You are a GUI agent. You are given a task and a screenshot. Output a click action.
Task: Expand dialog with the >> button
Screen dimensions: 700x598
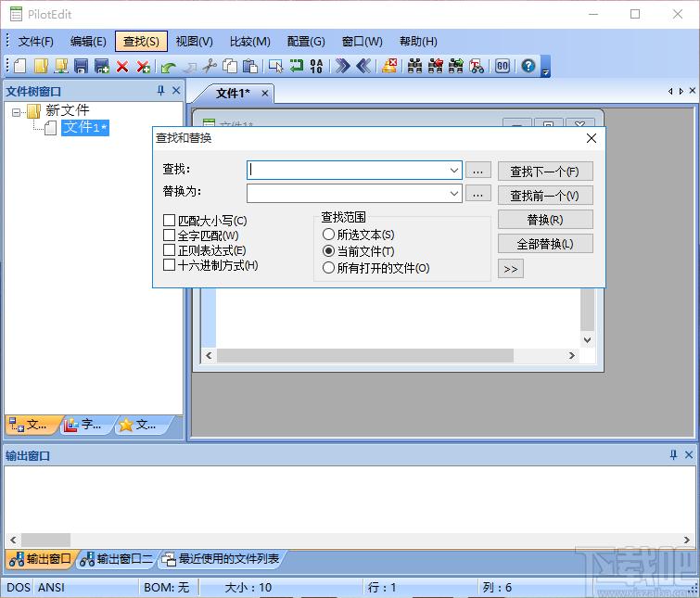click(x=510, y=269)
